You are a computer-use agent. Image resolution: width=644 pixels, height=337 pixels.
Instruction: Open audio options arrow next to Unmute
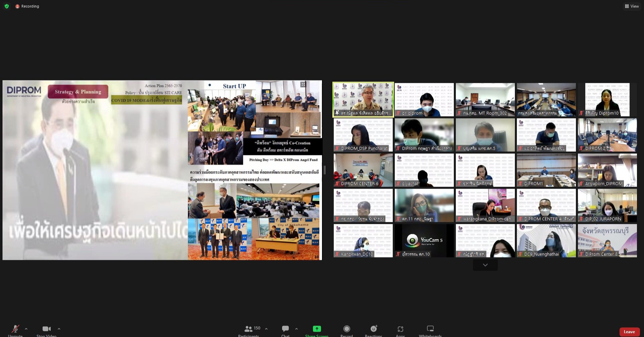pos(26,329)
